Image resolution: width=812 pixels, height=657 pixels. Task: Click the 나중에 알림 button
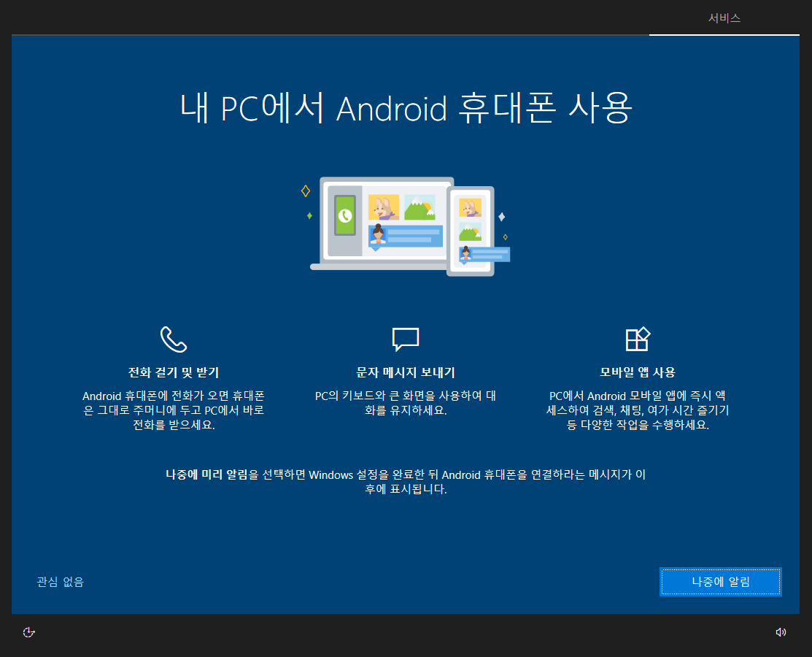pyautogui.click(x=720, y=582)
